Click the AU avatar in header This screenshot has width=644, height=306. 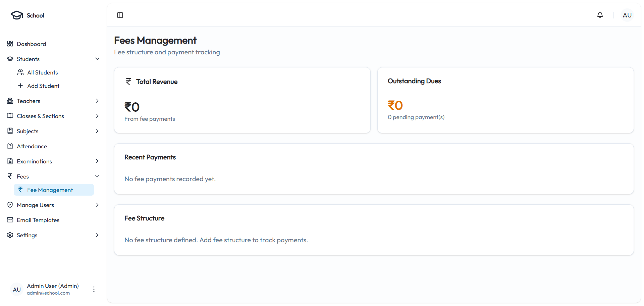click(627, 15)
